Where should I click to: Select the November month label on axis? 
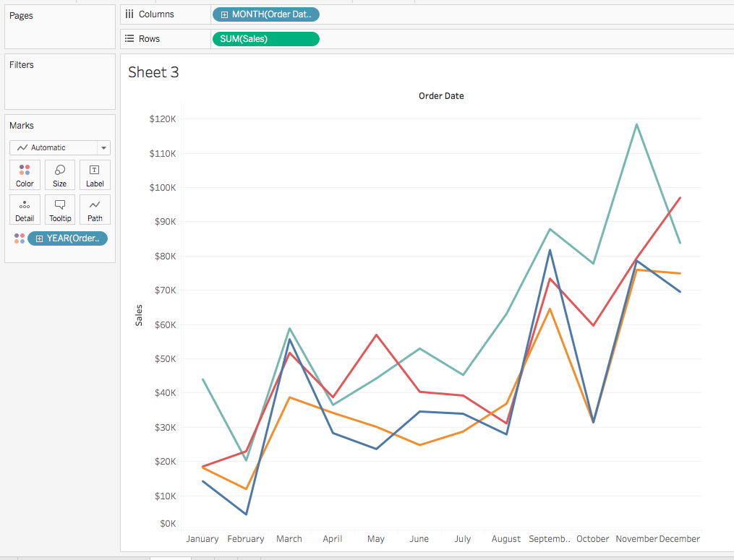636,539
